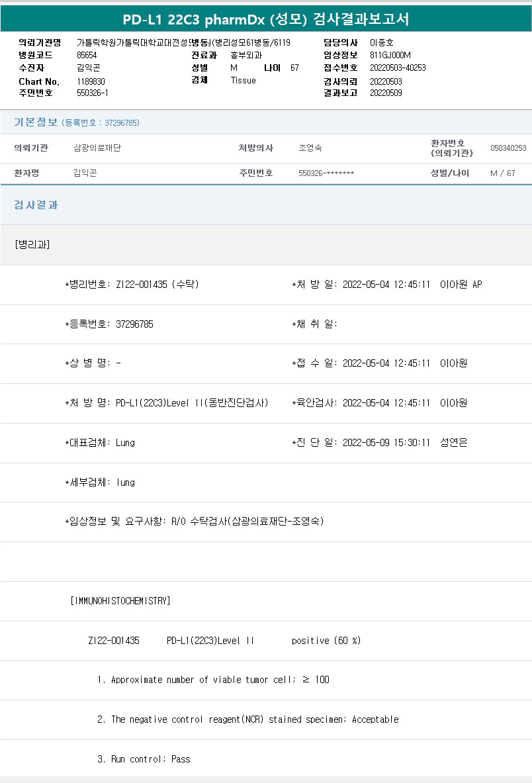Select the 진단일 timestamp 2022-05-09 15:30:11

tap(386, 443)
